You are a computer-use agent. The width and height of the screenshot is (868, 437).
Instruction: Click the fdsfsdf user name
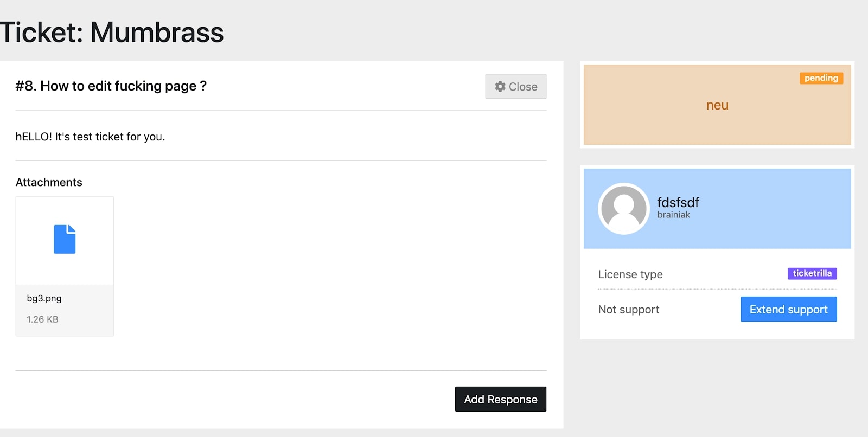pos(678,202)
